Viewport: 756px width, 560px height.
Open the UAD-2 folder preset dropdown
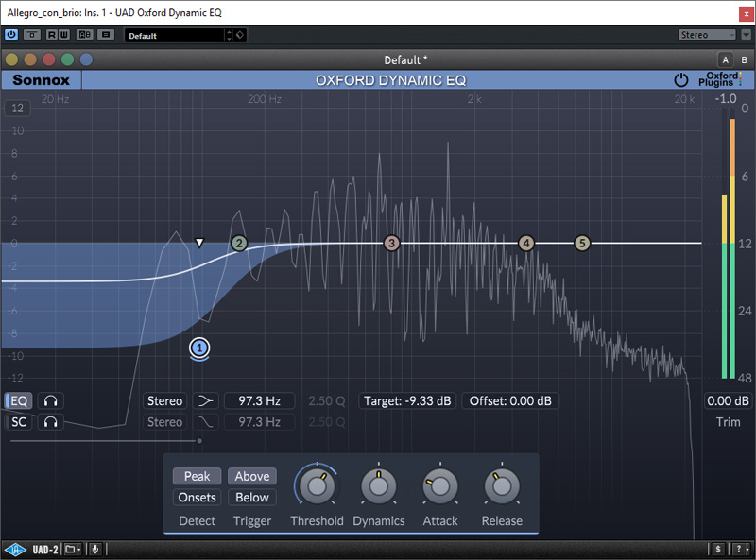(74, 549)
